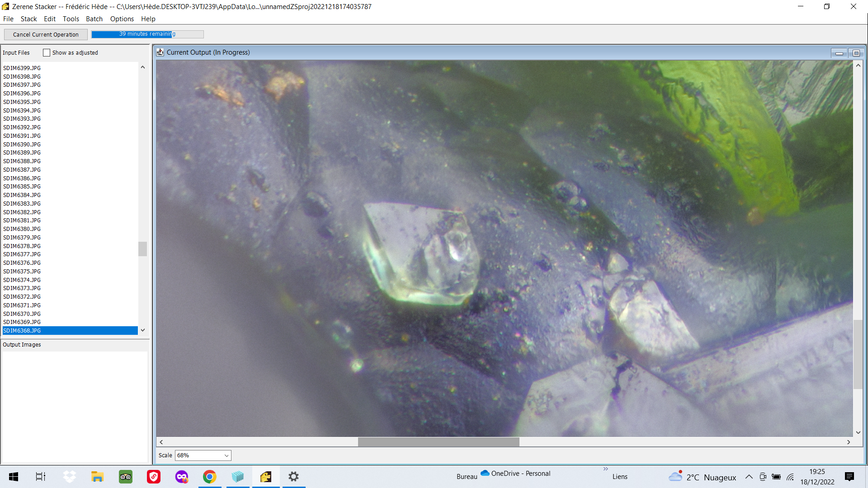
Task: Open File Explorer from the taskbar
Action: (97, 477)
